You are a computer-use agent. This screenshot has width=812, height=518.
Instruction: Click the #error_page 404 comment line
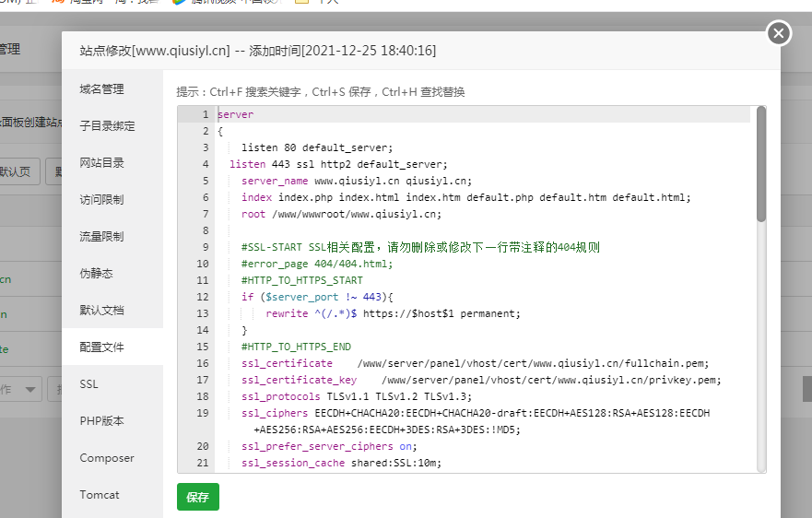point(317,264)
